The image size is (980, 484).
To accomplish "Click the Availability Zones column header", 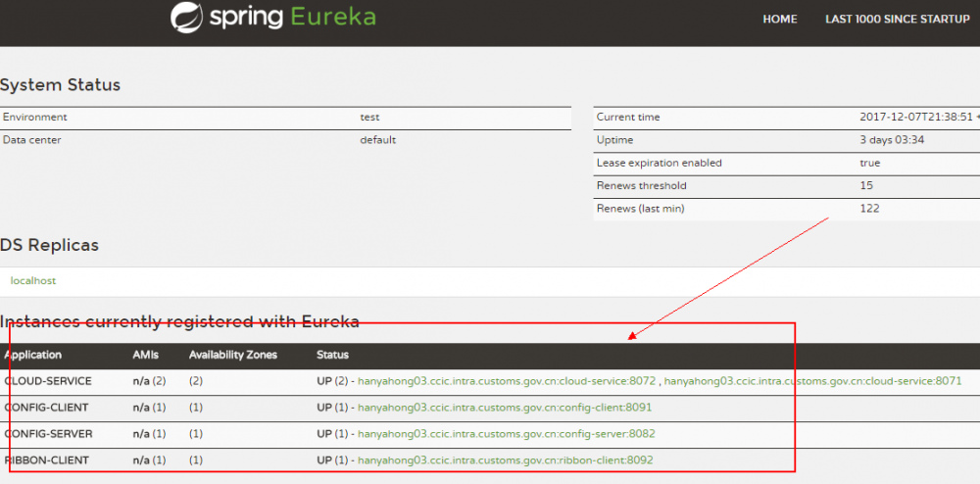I will point(232,355).
